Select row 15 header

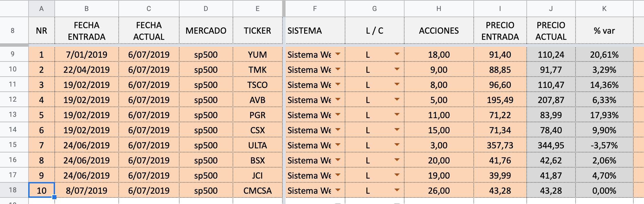[13, 145]
